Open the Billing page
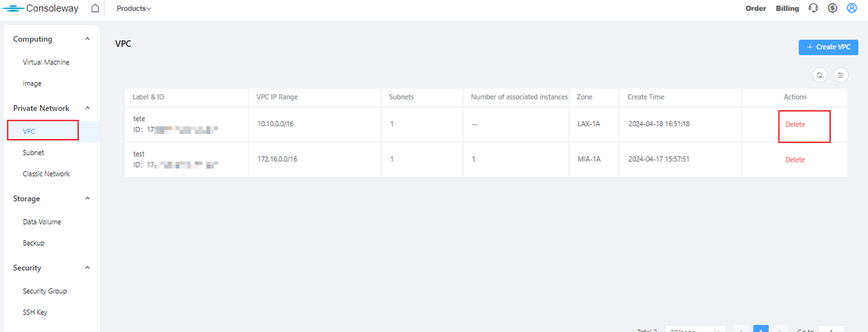The width and height of the screenshot is (868, 332). (788, 9)
